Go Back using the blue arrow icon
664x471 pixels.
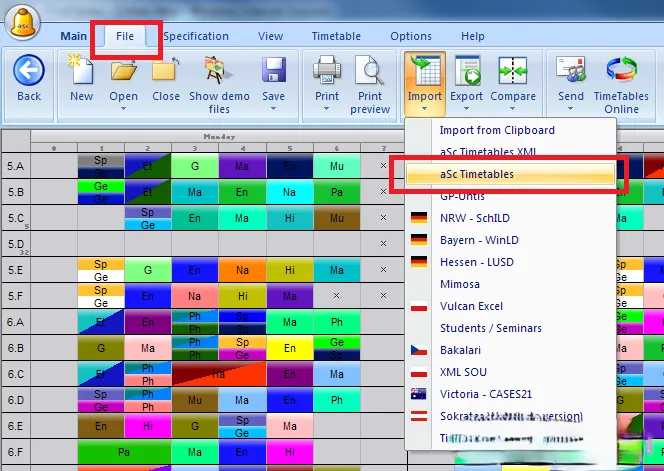pyautogui.click(x=29, y=70)
